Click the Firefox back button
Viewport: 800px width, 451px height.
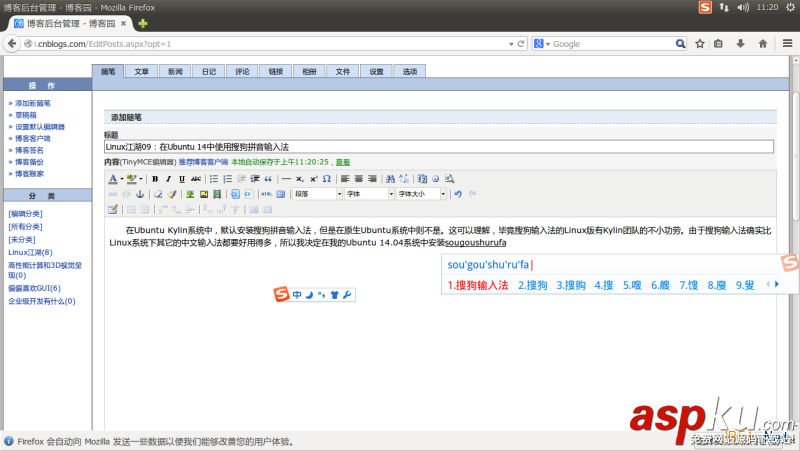point(12,44)
